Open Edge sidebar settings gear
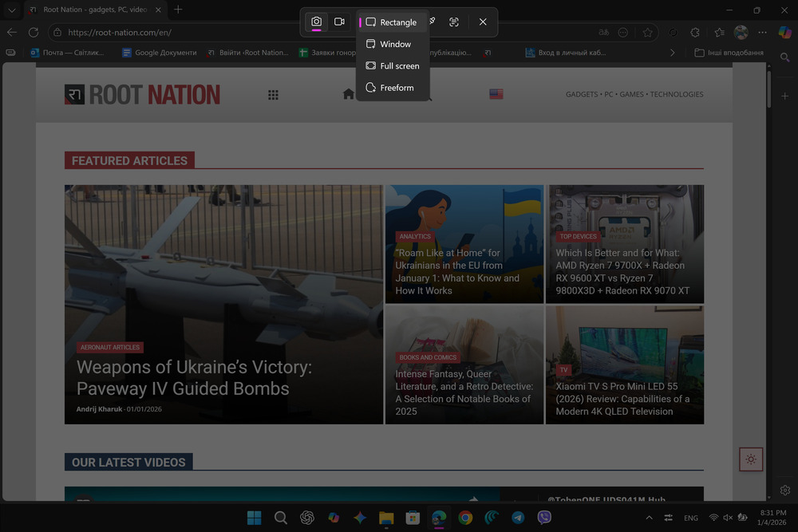 [785, 491]
